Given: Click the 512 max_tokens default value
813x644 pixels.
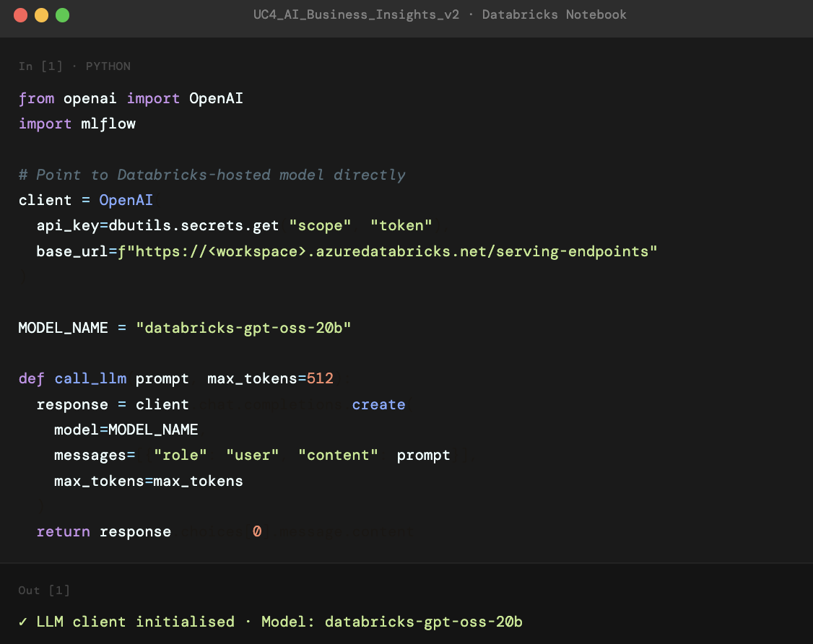Looking at the screenshot, I should coord(321,378).
